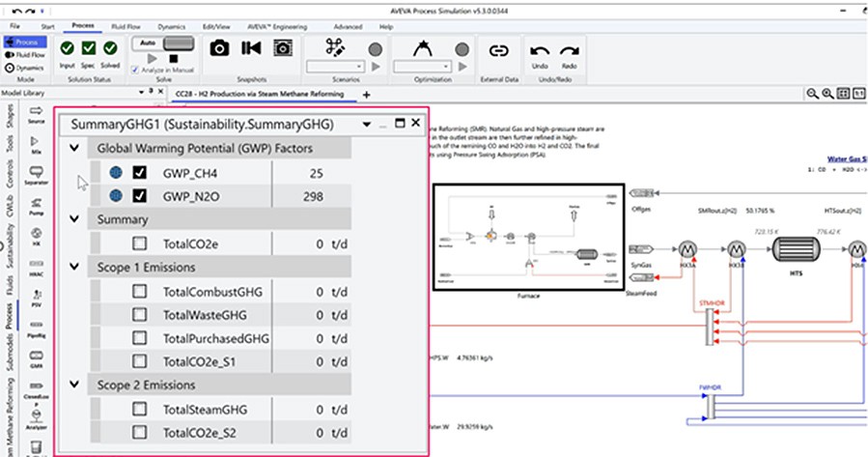Click the revert-to-snapshot rewind icon

pos(251,48)
